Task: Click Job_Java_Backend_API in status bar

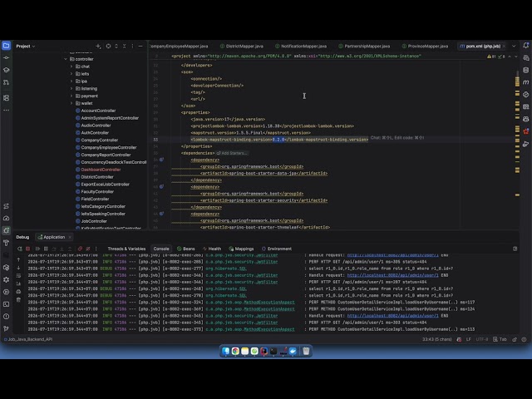Action: click(x=27, y=339)
